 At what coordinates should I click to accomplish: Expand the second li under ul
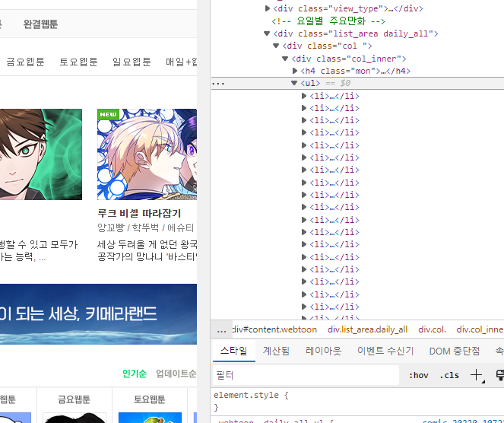[304, 108]
